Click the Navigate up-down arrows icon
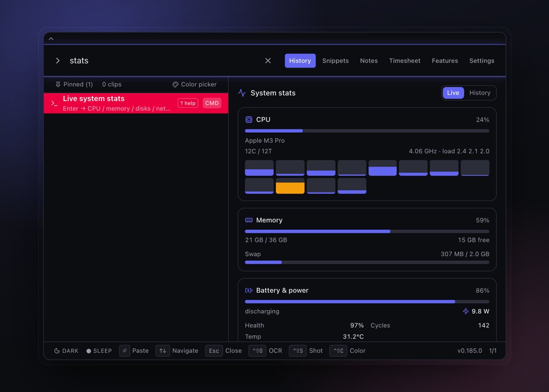549x392 pixels. [x=163, y=351]
